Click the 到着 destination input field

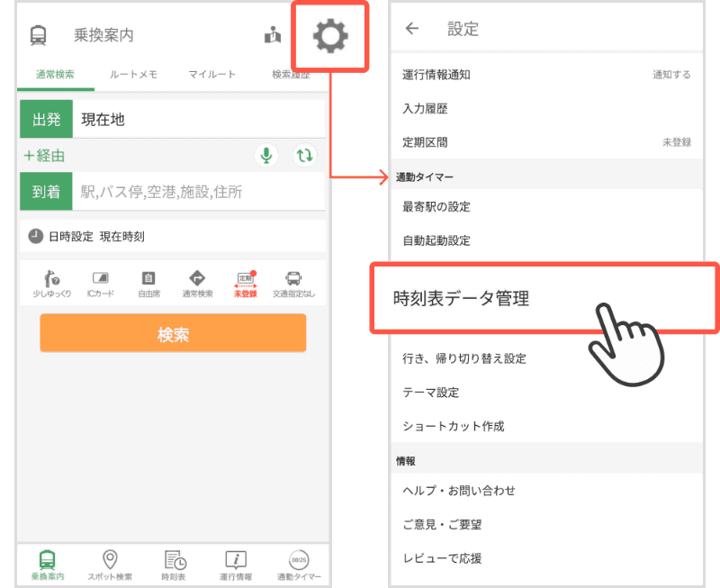[180, 191]
